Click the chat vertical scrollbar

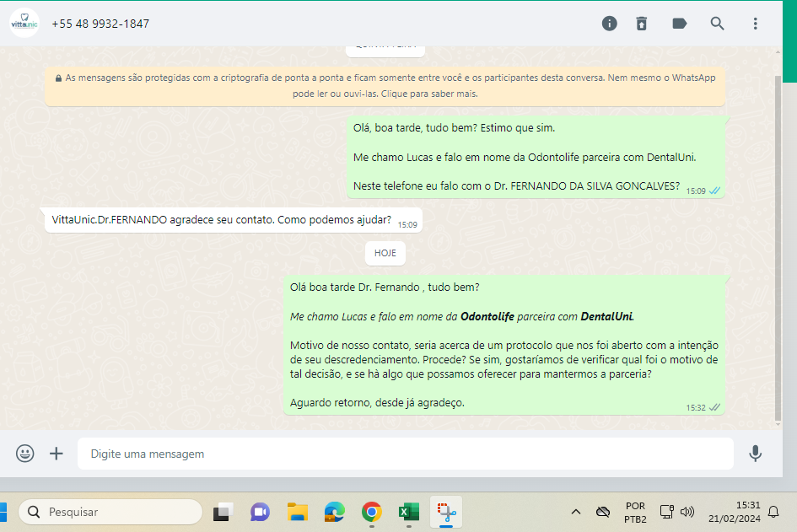778,248
